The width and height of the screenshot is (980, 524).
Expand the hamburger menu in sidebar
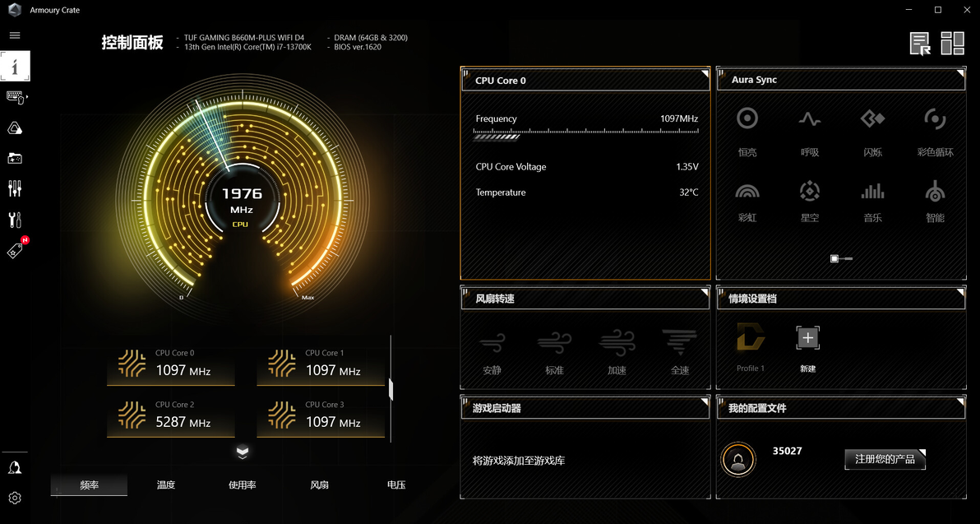[x=15, y=35]
